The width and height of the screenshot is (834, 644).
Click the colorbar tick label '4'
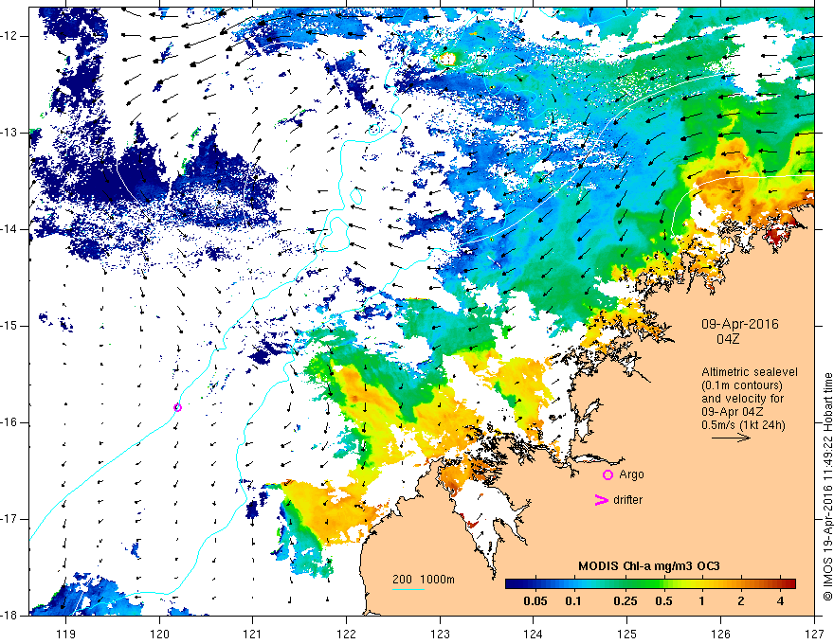tap(780, 601)
